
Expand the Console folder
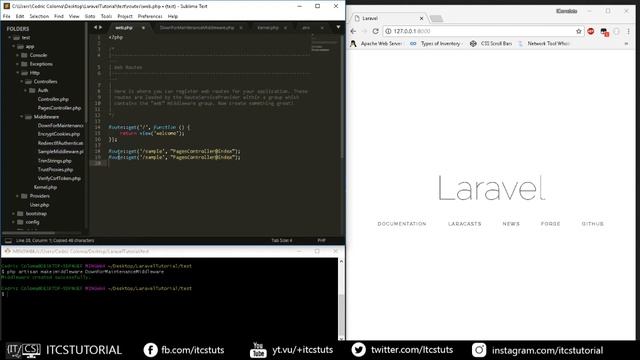click(x=18, y=55)
